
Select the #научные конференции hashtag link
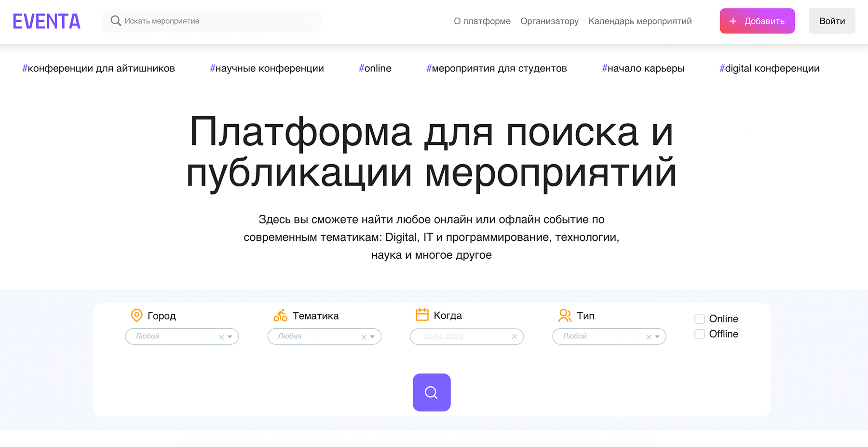click(267, 69)
